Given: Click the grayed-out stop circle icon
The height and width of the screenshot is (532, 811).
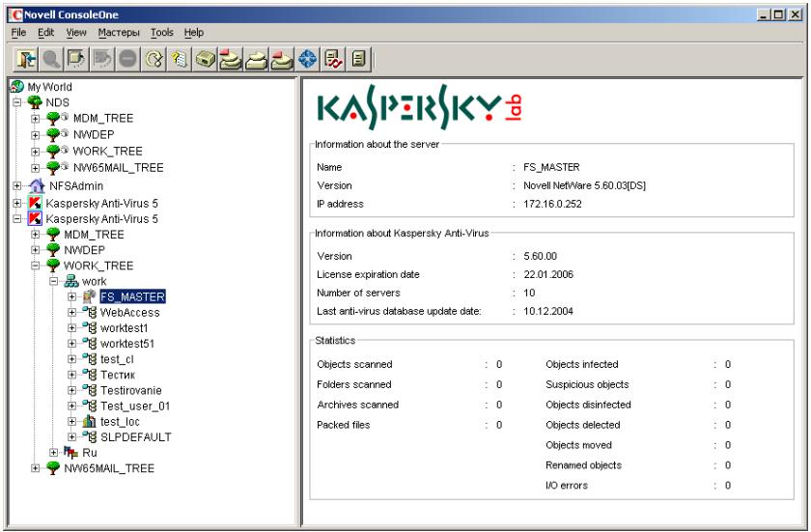Looking at the screenshot, I should pos(127,59).
